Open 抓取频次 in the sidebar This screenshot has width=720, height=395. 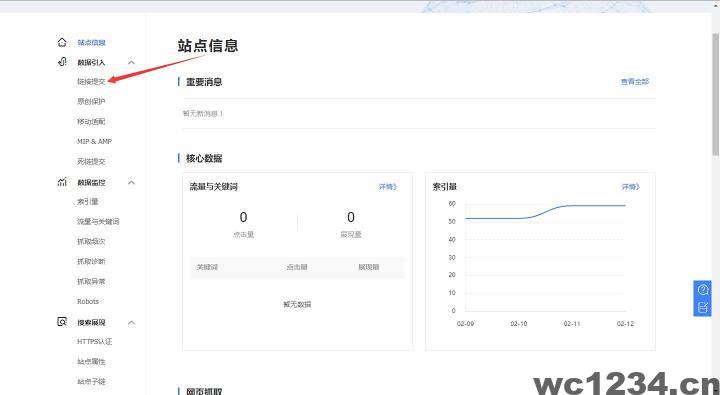click(x=91, y=241)
